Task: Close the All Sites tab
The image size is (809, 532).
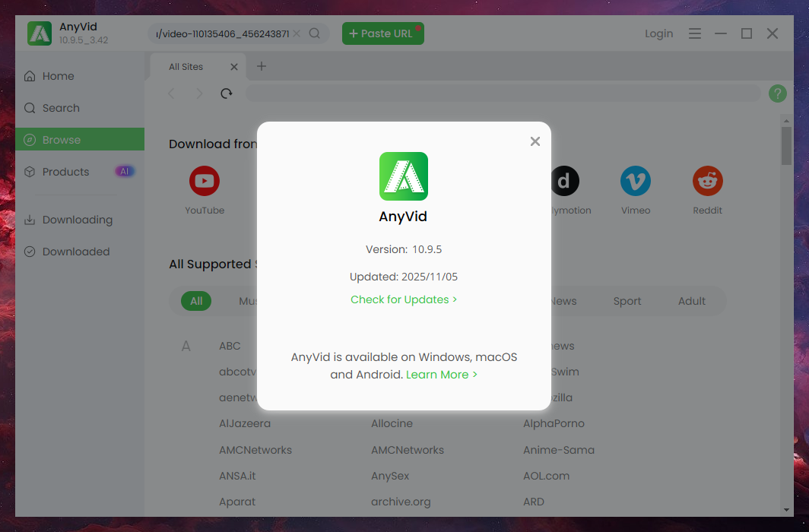Action: pos(234,67)
